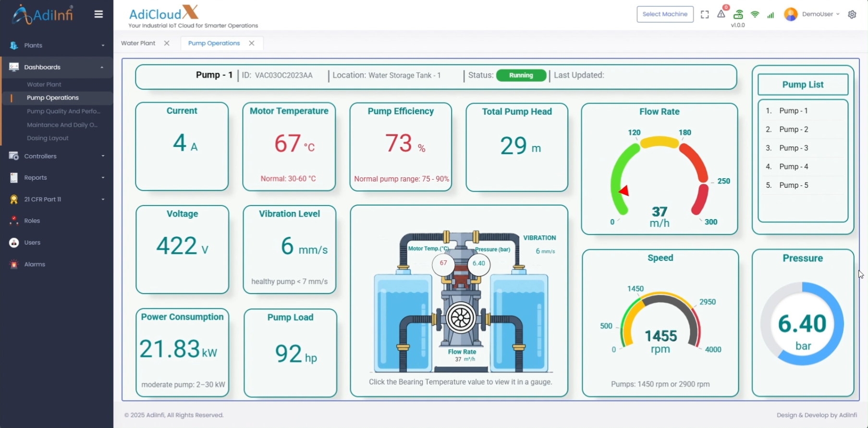Open Alarms from the sidebar
The height and width of the screenshot is (428, 868).
point(35,264)
